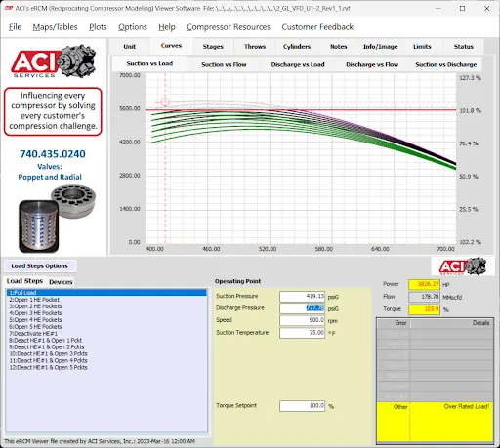This screenshot has height=448, width=500.
Task: Select step 11:Deact HE#1 & Open 4 Pckts
Action: [x=106, y=360]
